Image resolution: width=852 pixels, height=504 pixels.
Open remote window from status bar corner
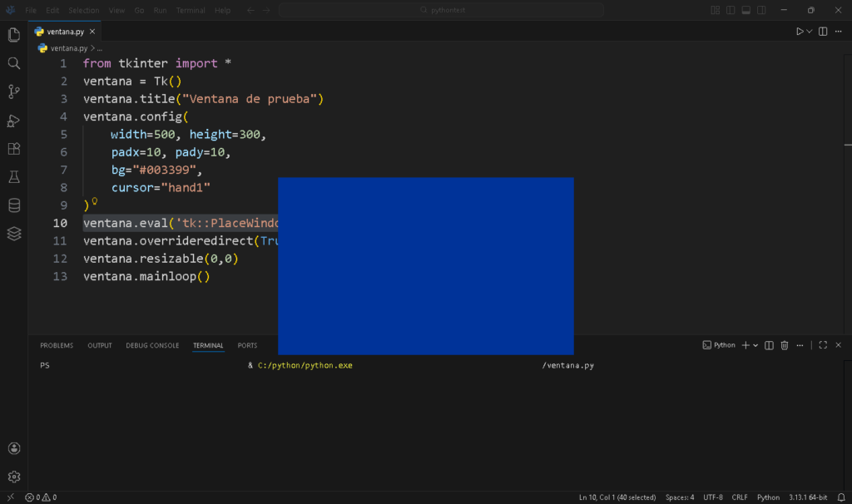(10, 497)
